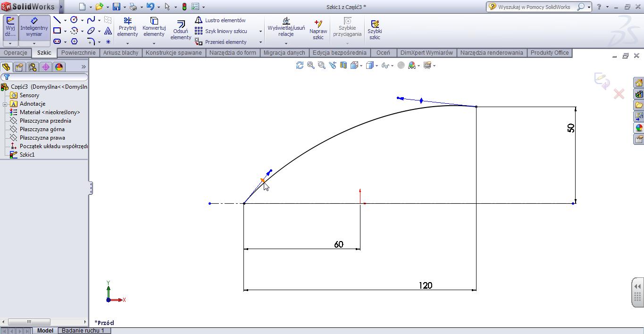Viewport: 644px width, 334px height.
Task: Click Lustro elementów mirror button
Action: (x=220, y=20)
